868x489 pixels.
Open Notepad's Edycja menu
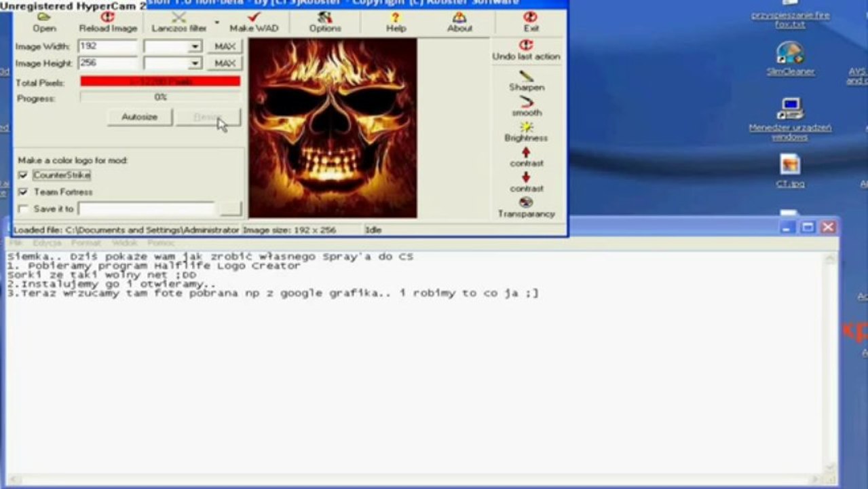pyautogui.click(x=47, y=242)
